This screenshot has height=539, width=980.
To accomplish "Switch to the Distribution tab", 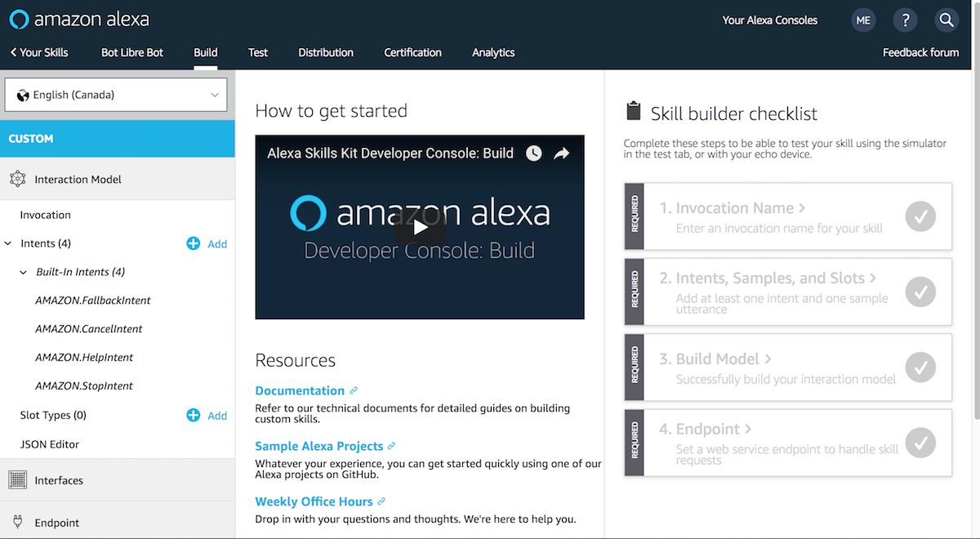I will tap(326, 52).
